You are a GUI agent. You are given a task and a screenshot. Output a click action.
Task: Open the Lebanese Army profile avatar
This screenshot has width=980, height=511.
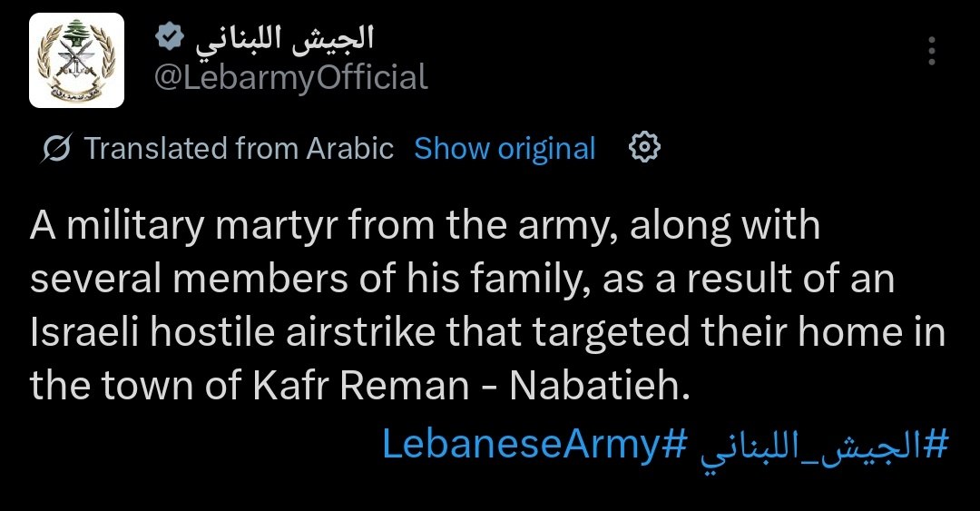[x=76, y=61]
